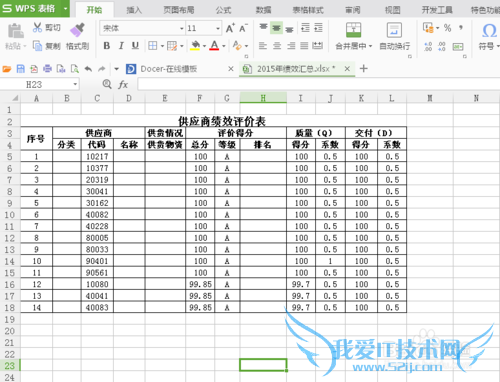
Task: Click the clear format eraser icon
Action: [x=237, y=46]
